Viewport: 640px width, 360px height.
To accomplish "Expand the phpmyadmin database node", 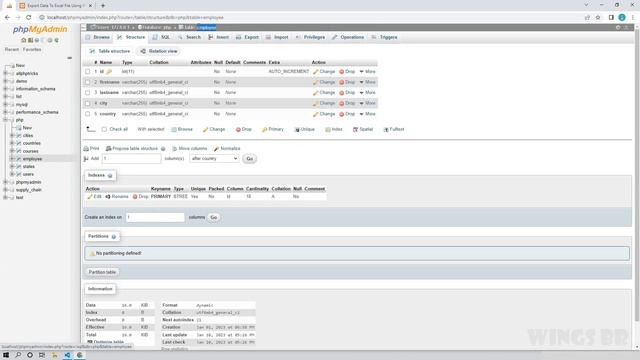I will point(5,182).
